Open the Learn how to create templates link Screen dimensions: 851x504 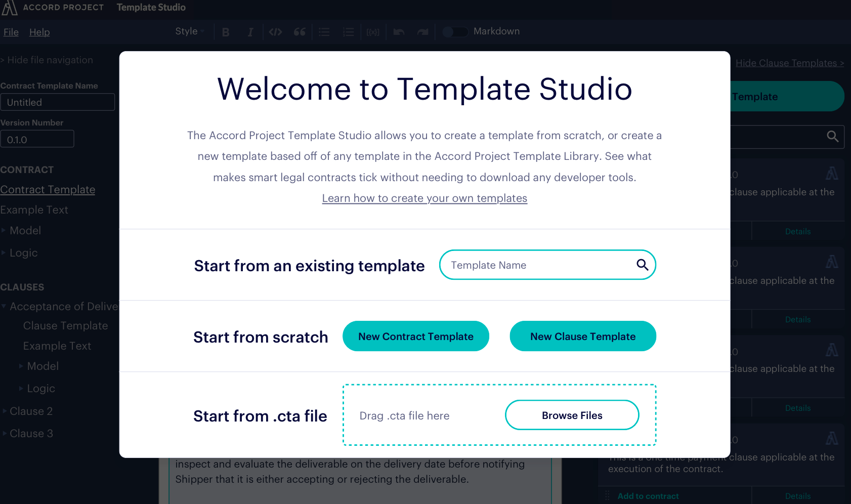(424, 198)
